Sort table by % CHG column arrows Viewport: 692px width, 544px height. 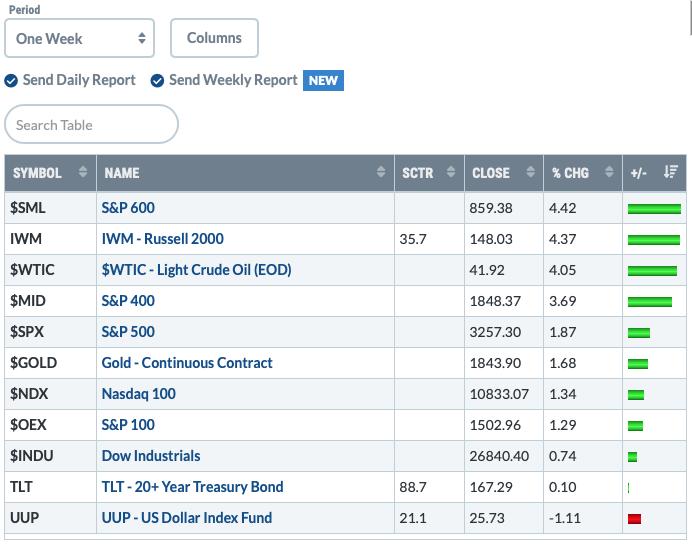[609, 172]
